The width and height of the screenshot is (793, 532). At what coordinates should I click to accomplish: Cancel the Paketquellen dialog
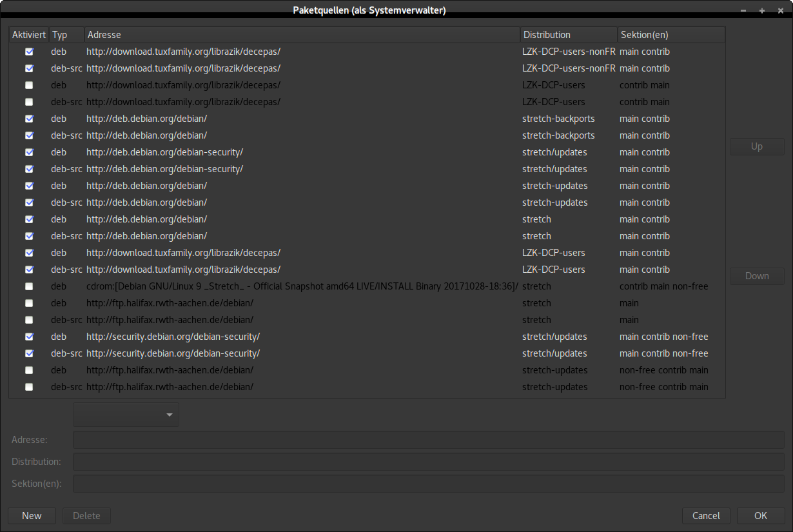pyautogui.click(x=706, y=516)
